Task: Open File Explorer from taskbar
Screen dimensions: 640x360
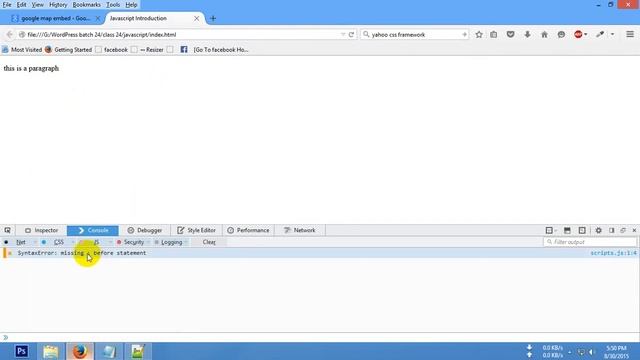Action: tap(51, 351)
